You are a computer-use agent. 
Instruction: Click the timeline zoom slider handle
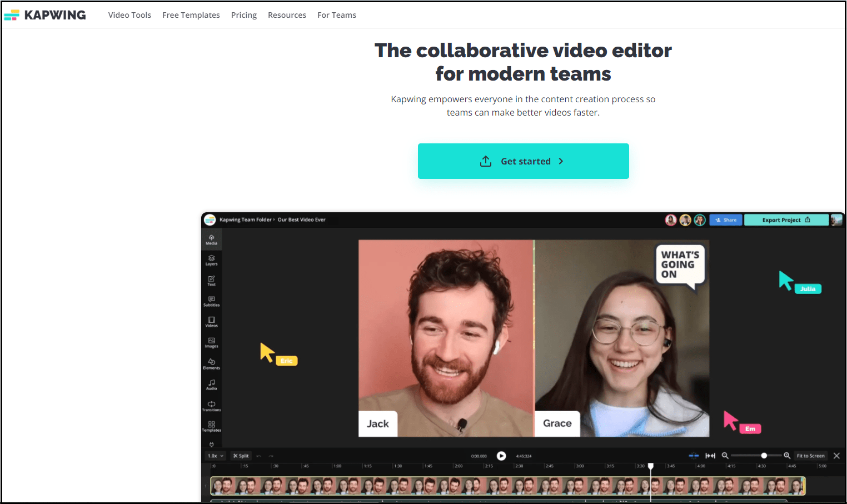[764, 456]
